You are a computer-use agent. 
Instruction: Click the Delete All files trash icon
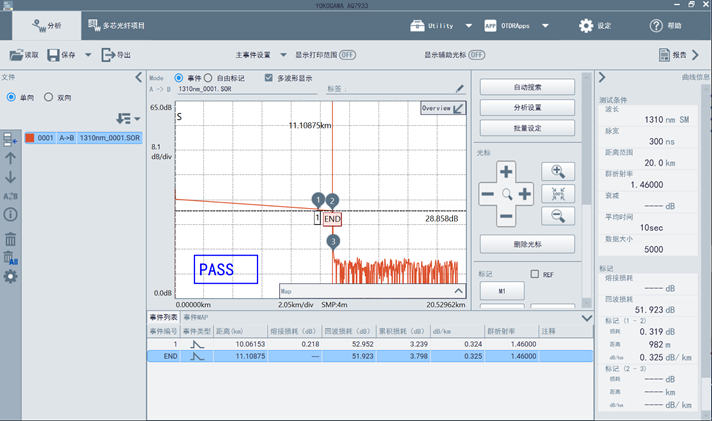coord(10,257)
